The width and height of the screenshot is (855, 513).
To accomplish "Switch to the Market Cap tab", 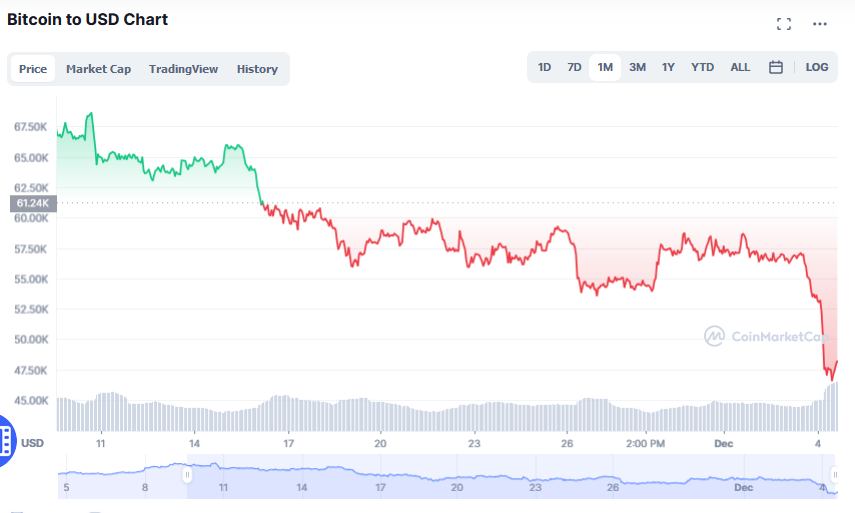I will (x=98, y=69).
